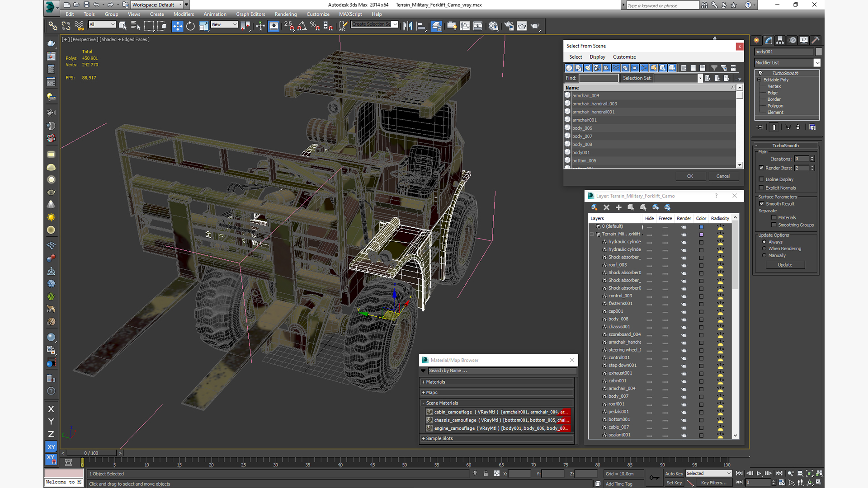
Task: Toggle the Smooth Result checkbox
Action: (762, 204)
